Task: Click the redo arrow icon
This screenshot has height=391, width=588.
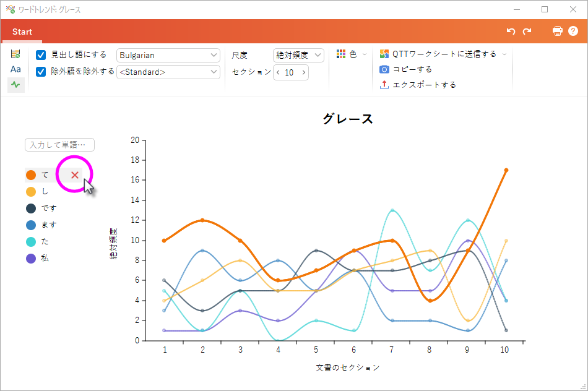Action: tap(527, 32)
